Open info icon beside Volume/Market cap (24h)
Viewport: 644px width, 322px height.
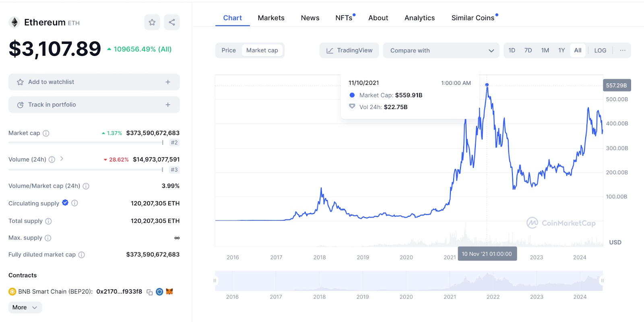pos(86,186)
